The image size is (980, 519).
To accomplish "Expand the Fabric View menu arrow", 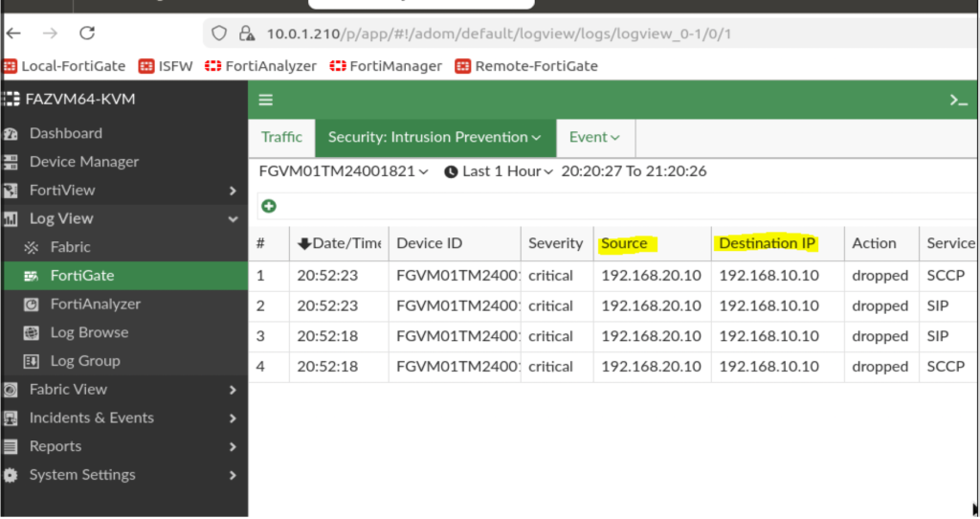I will 233,390.
